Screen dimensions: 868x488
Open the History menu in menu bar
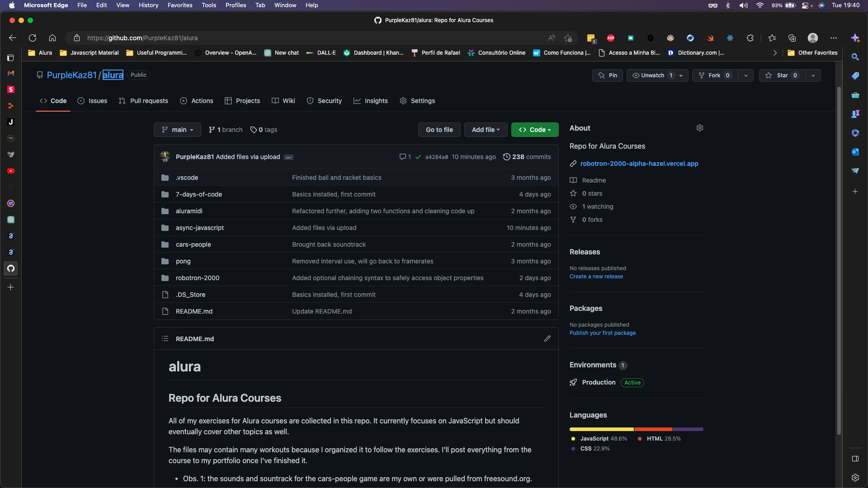point(148,5)
